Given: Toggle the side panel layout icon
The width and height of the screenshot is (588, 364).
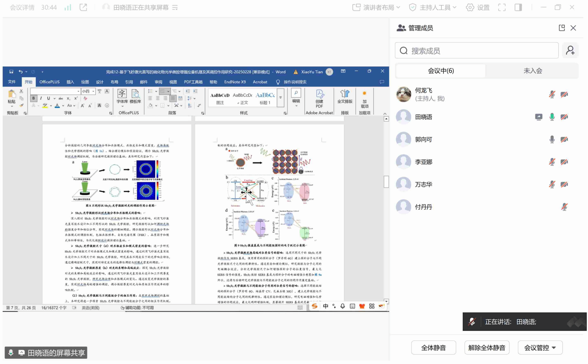Looking at the screenshot, I should tap(518, 7).
